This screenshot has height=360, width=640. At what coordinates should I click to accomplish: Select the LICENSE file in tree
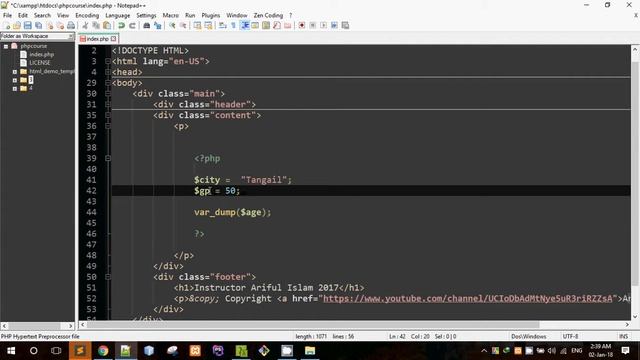click(40, 63)
